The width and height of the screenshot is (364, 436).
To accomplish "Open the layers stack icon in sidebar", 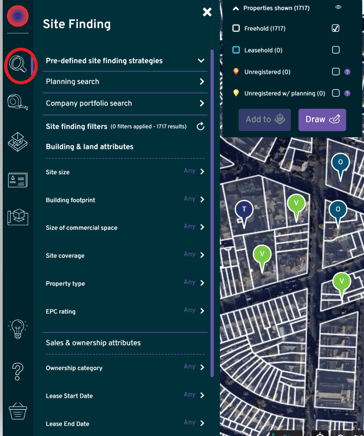I will point(18,142).
